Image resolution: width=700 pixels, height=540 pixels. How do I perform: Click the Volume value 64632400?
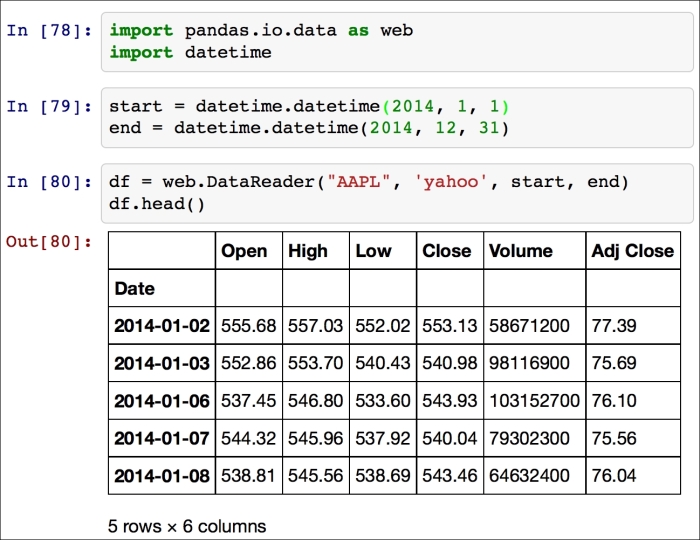[529, 476]
